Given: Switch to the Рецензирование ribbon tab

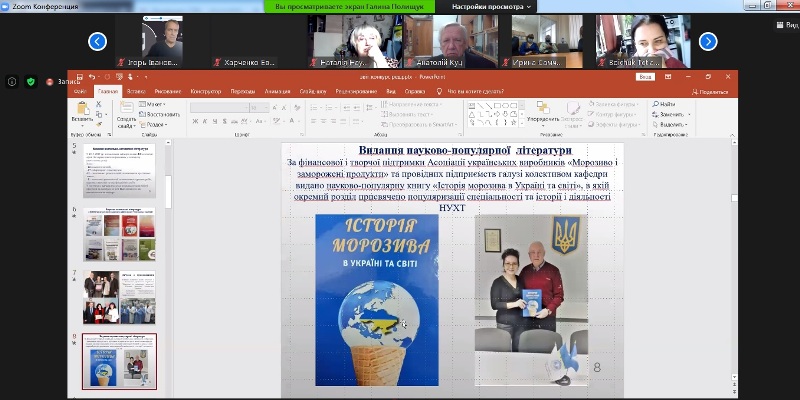Looking at the screenshot, I should (356, 91).
